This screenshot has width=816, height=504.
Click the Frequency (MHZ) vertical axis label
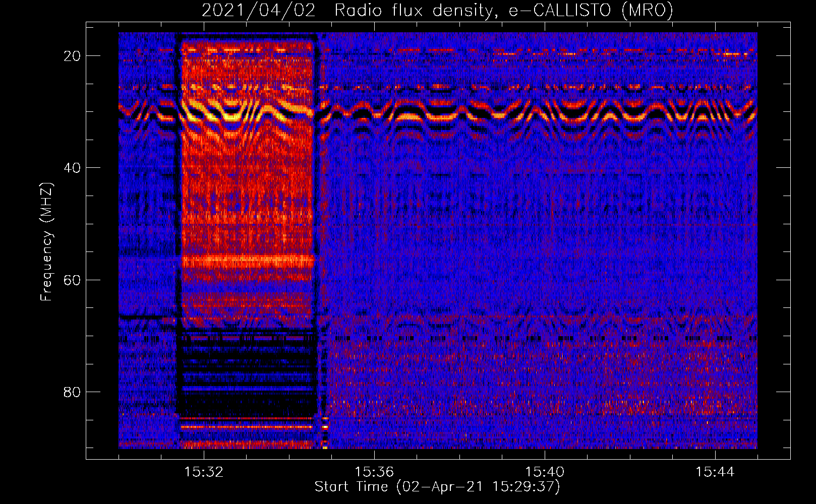pyautogui.click(x=46, y=242)
